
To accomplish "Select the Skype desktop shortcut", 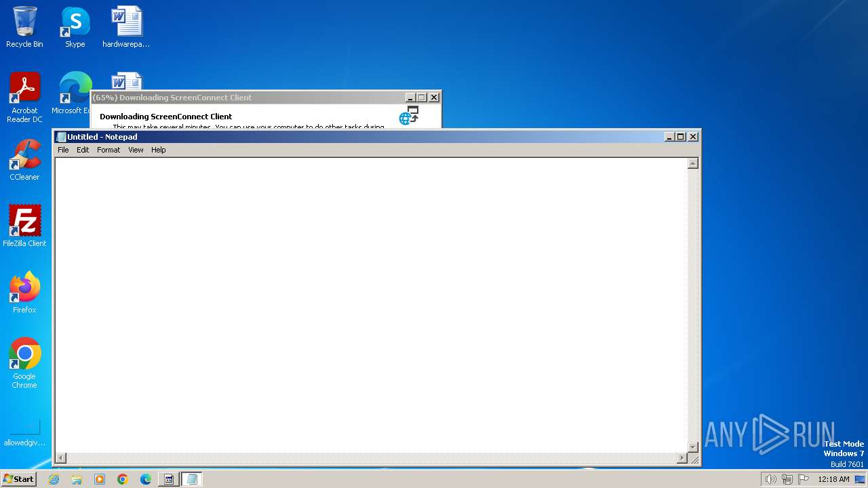I will (x=75, y=27).
